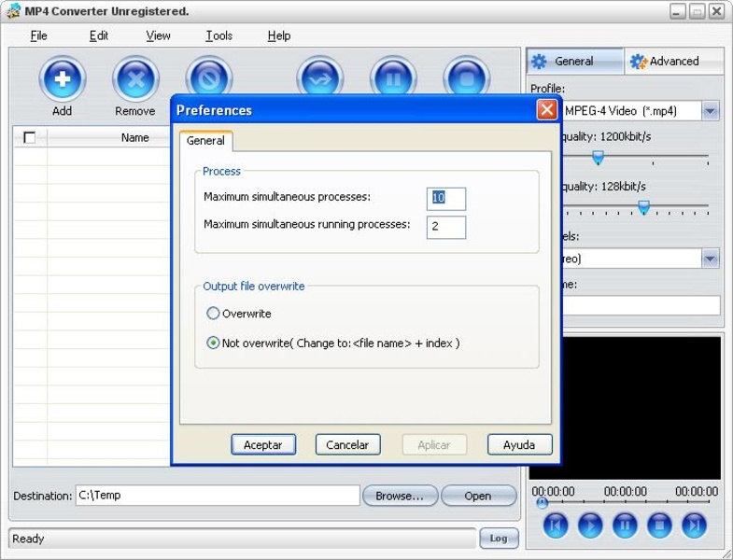Switch to the General tab in Preferences
Viewport: 733px width, 560px height.
pos(205,141)
